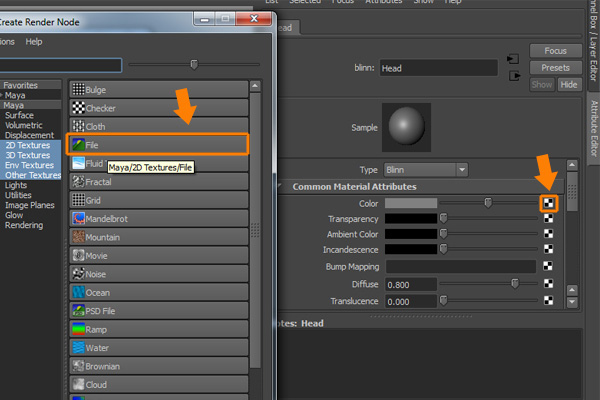Select the 3D Textures category

point(28,155)
